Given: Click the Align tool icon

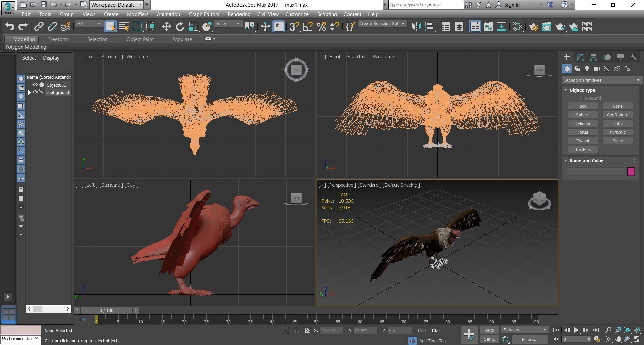Looking at the screenshot, I should tap(430, 26).
